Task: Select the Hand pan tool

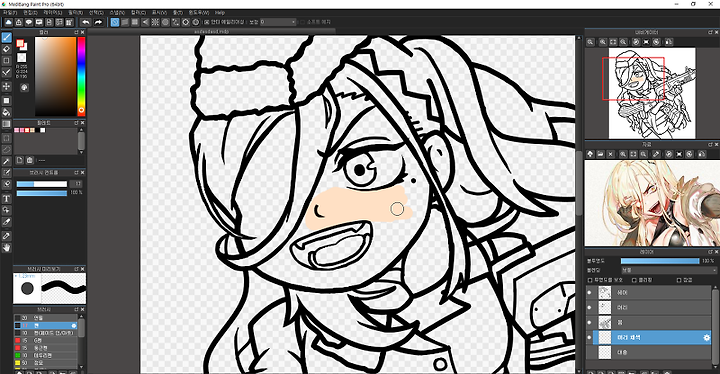Action: point(6,248)
